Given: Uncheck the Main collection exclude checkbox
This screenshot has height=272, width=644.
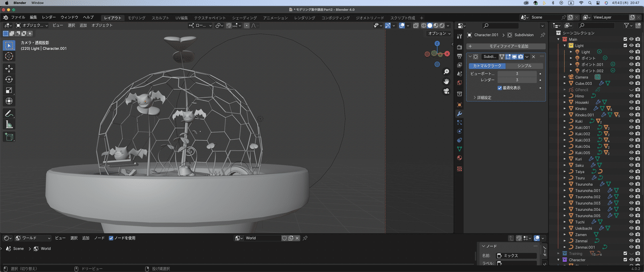Looking at the screenshot, I should pos(625,39).
